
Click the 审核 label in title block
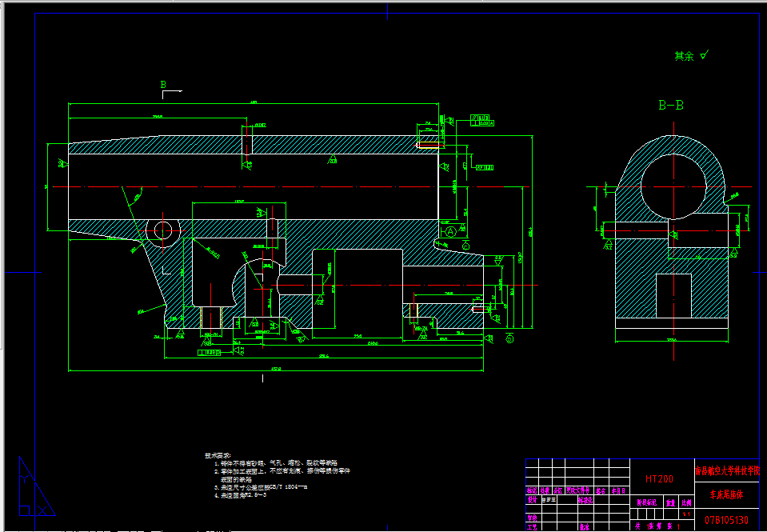point(532,518)
